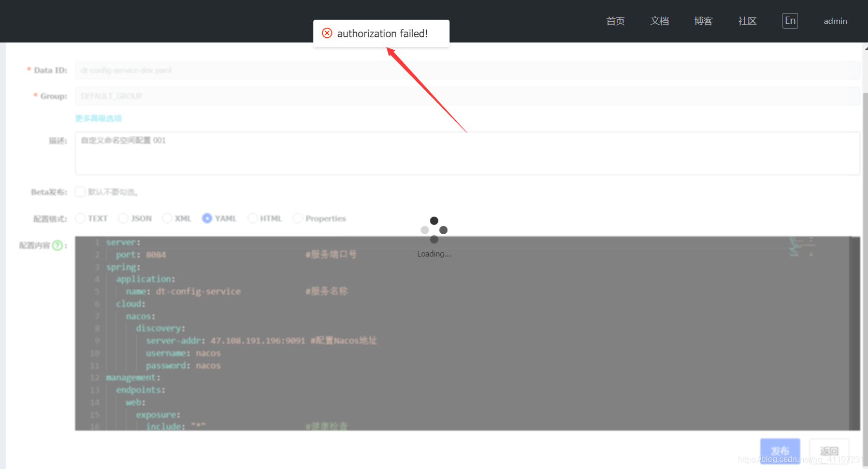Viewport: 868px width, 469px height.
Task: Open the 文档 docs menu item
Action: (659, 21)
